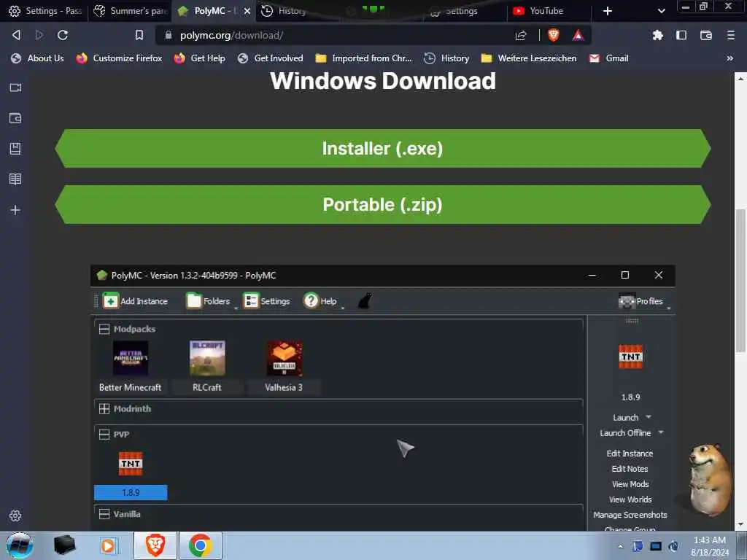
Task: Switch to the Summer's par tab
Action: tap(131, 11)
